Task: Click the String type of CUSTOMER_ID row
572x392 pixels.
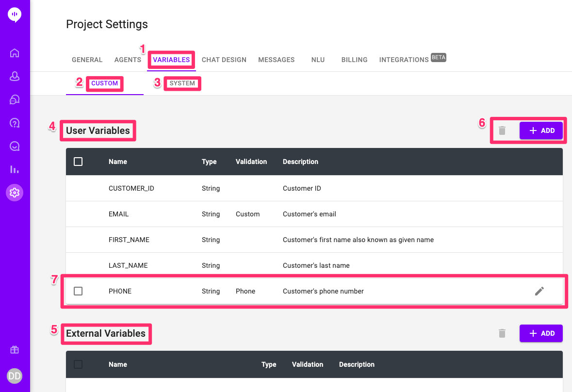Action: (211, 188)
